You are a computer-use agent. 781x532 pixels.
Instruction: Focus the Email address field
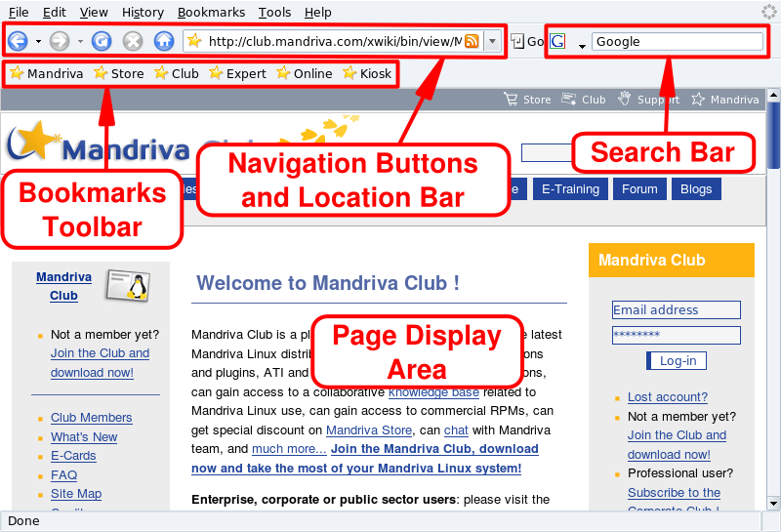coord(677,309)
